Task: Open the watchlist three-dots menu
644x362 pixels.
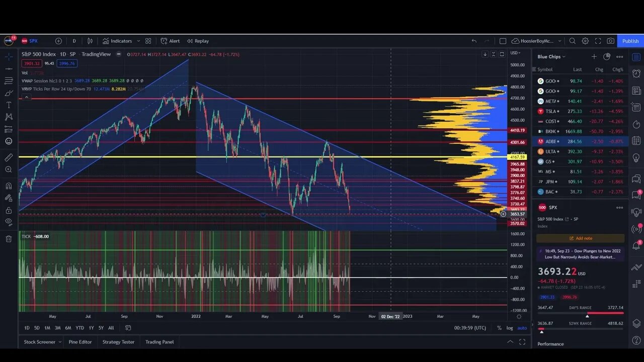Action: pyautogui.click(x=620, y=57)
